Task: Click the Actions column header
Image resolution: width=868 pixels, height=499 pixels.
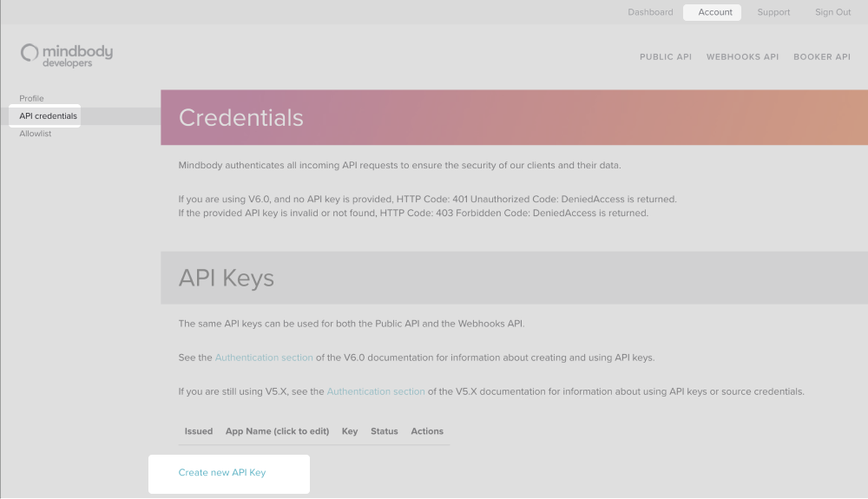Action: click(x=427, y=431)
